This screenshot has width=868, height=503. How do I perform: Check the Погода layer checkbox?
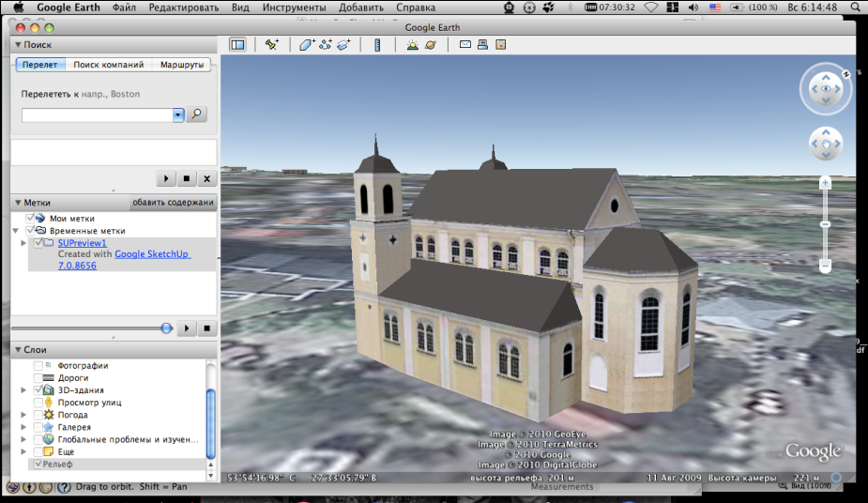38,414
